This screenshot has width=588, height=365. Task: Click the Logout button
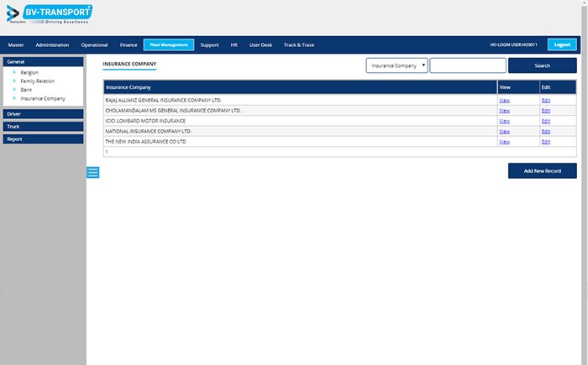click(562, 44)
